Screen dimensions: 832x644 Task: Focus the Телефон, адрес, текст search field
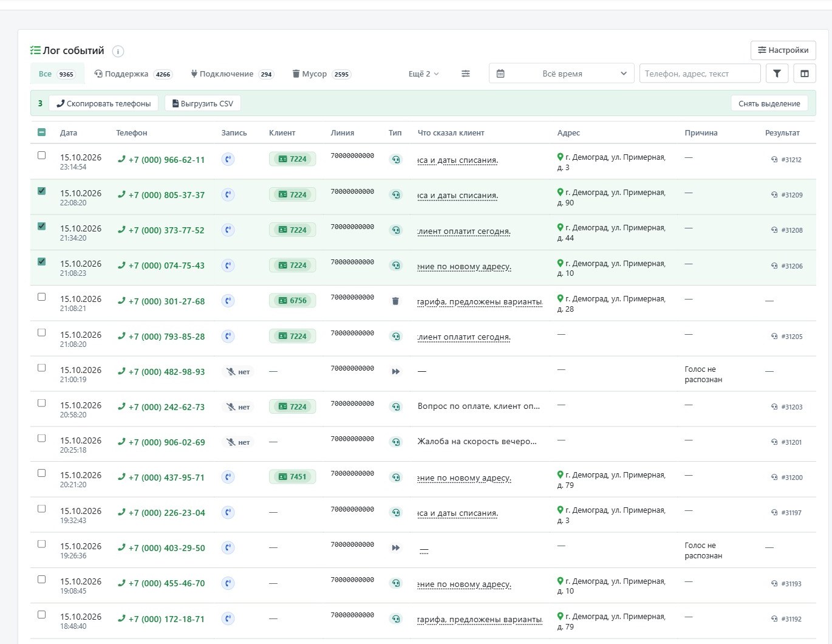[x=700, y=74]
